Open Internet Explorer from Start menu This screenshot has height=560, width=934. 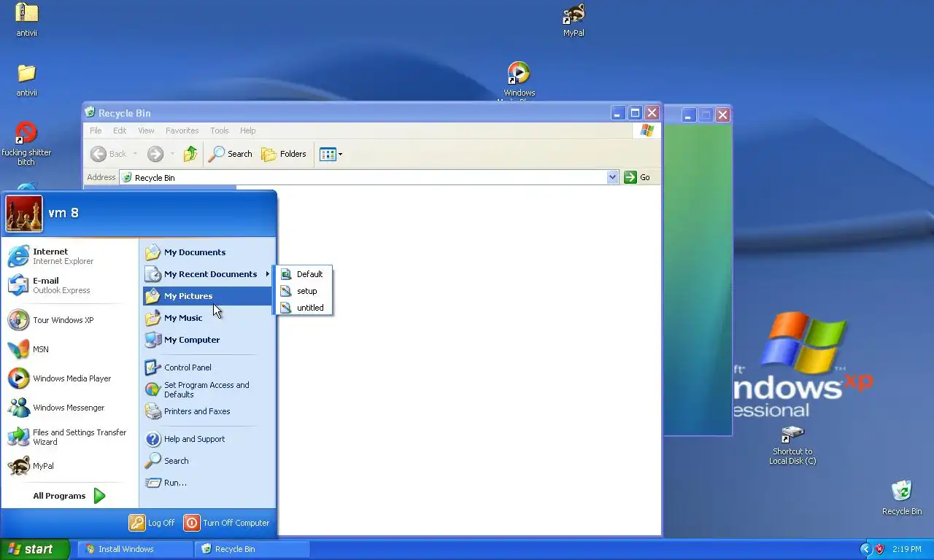click(x=69, y=256)
